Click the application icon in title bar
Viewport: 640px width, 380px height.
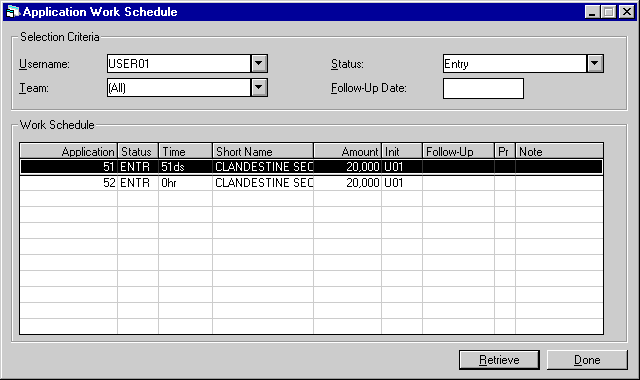(13, 11)
